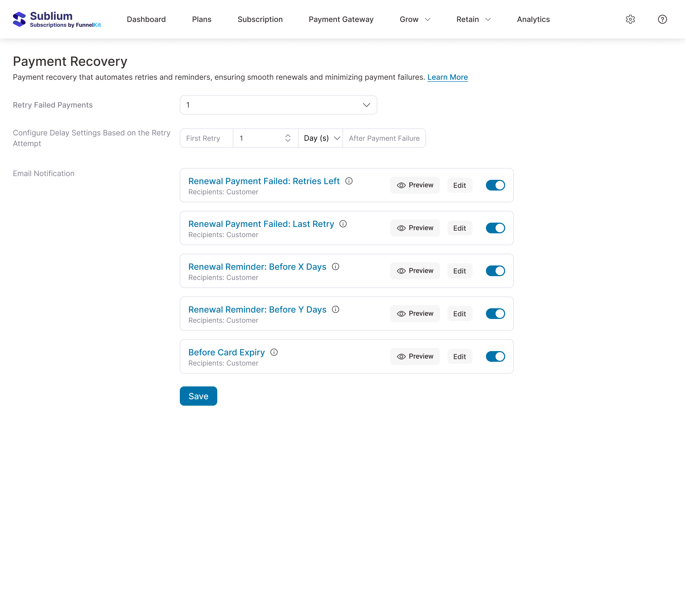
Task: Info icon beside Renewal Reminder: Before Y Days
Action: [335, 309]
